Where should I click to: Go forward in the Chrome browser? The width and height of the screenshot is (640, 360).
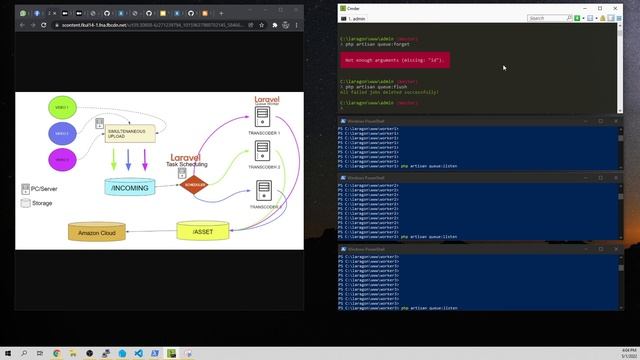(x=33, y=25)
